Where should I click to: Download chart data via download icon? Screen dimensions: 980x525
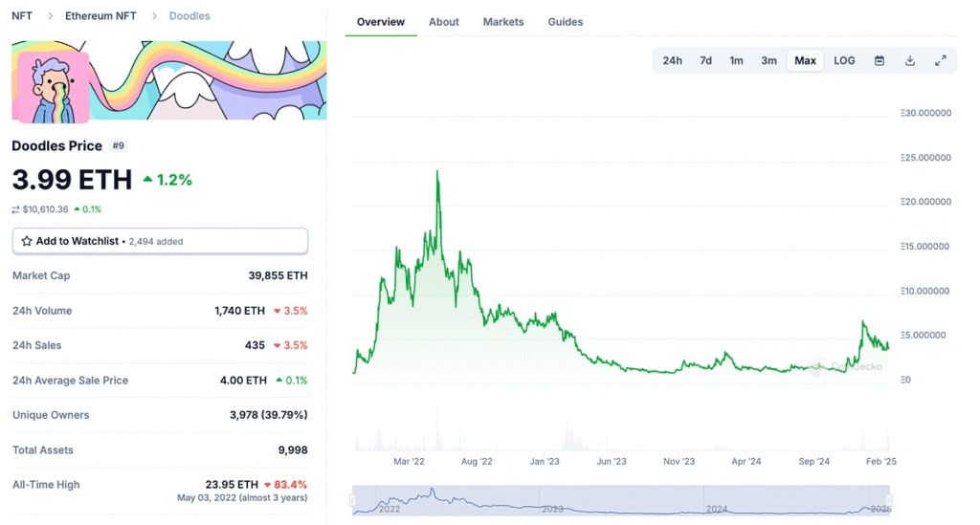910,60
